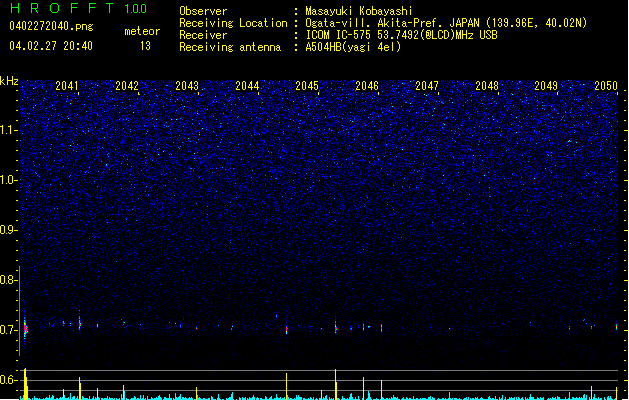Click the Observer field label
The width and height of the screenshot is (629, 400).
click(203, 11)
